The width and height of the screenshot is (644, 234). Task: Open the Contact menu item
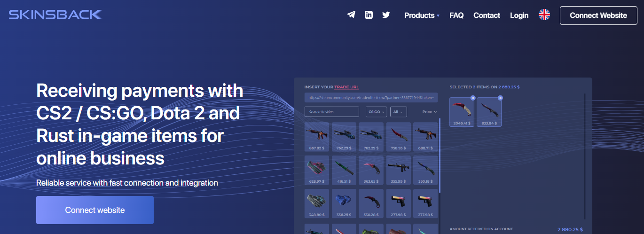click(x=487, y=16)
